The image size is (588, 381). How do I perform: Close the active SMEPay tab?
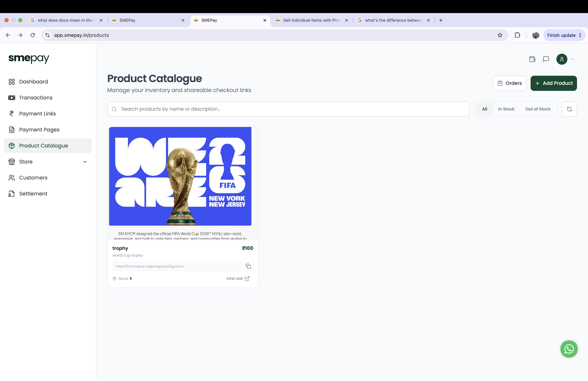coord(265,20)
